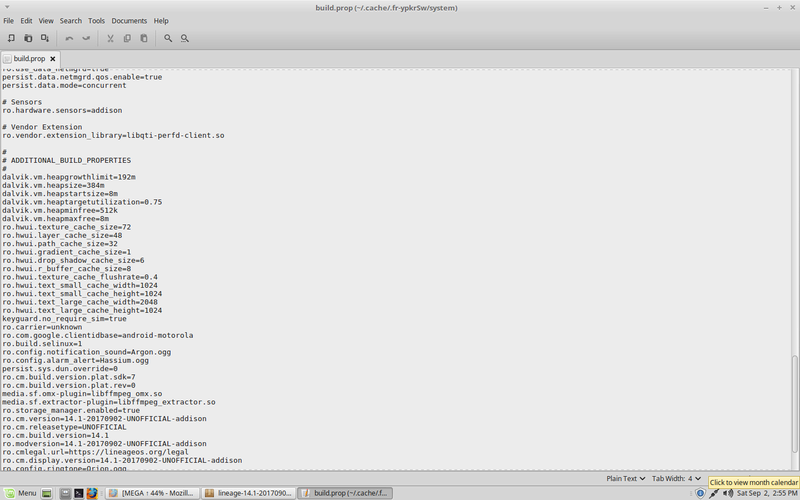Click the Show Desktop panel icon

point(46,493)
